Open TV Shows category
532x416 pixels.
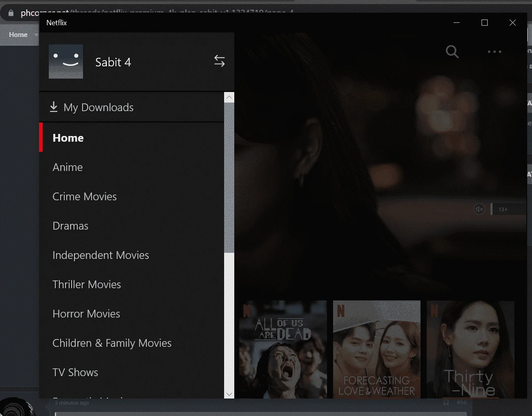coord(132,372)
